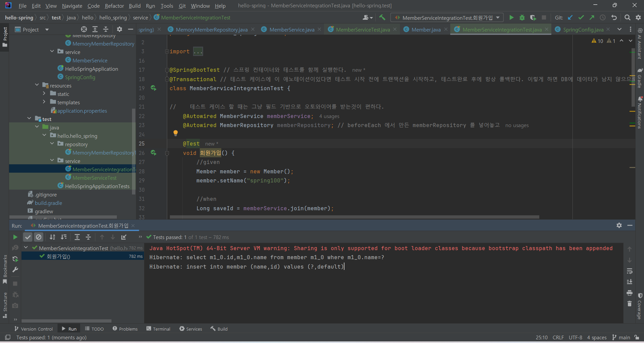Click main branch in status bar

(621, 337)
